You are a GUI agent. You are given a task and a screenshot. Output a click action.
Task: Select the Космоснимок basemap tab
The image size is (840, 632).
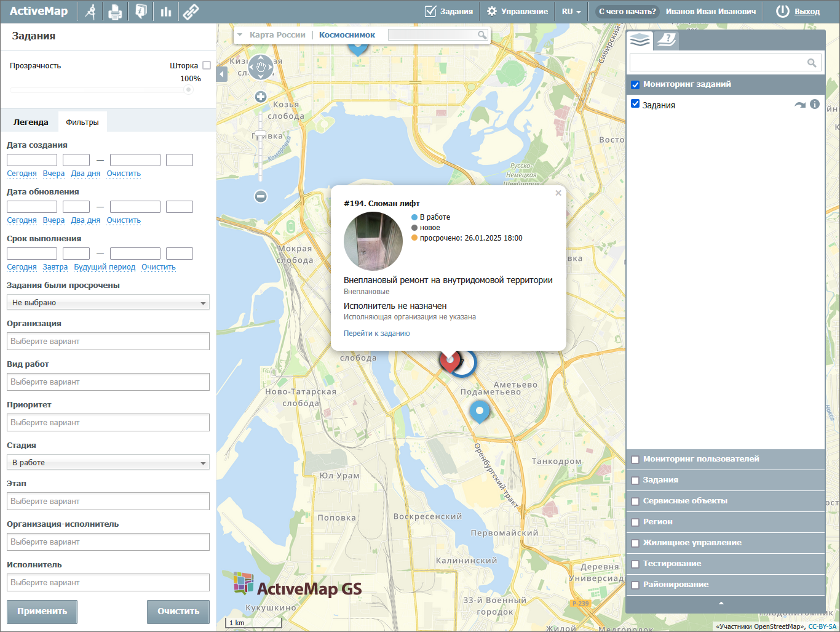pos(347,35)
